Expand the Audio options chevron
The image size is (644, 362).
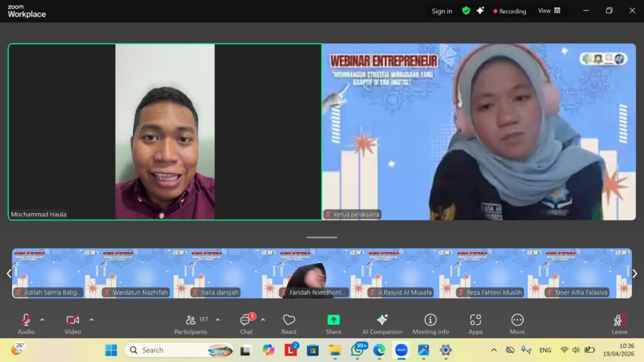(x=42, y=319)
